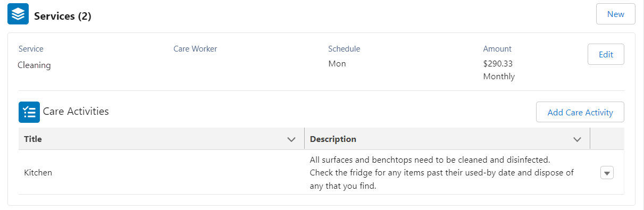Add a care activity
644x210 pixels.
580,112
